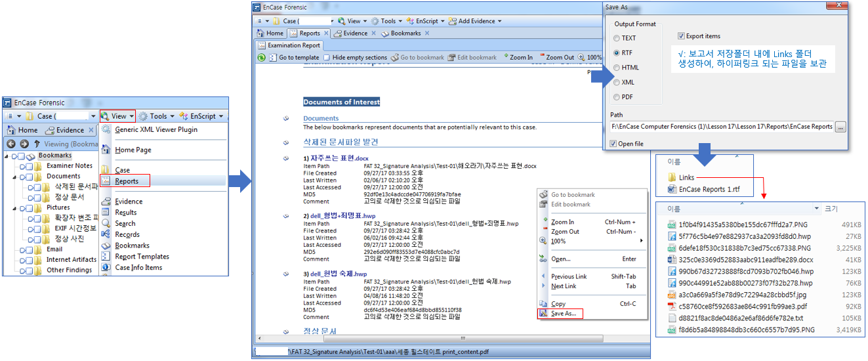The width and height of the screenshot is (868, 361).
Task: Select the Internet Artifacts tree item
Action: tap(71, 260)
